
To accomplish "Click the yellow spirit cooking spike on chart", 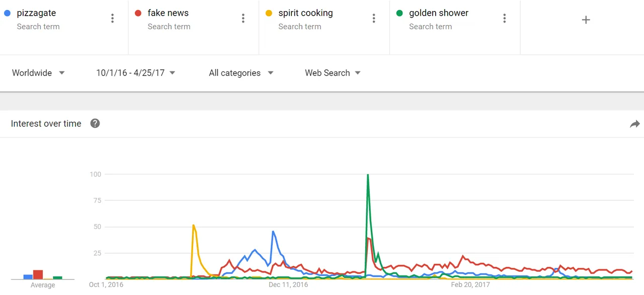I will pos(193,226).
